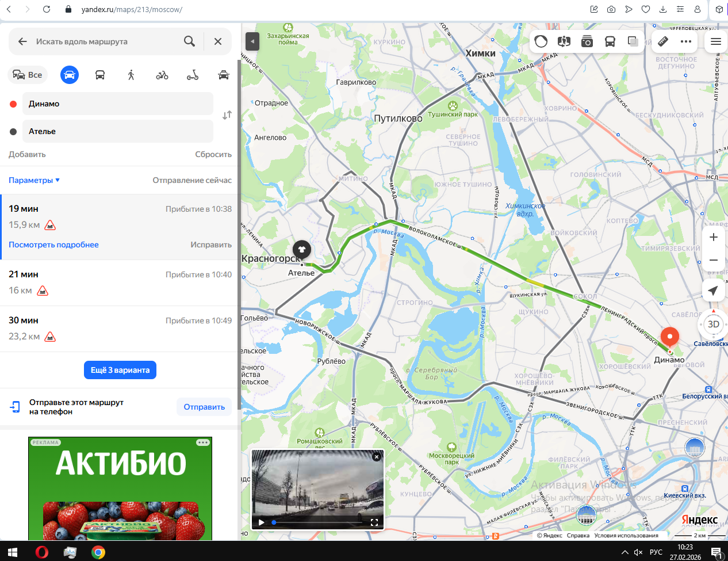The image size is (728, 561).
Task: Toggle the 3D map view
Action: 714,324
